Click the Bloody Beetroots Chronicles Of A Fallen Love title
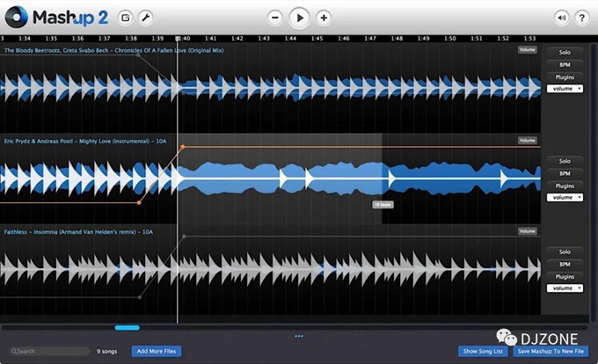Viewport: 598px width, 364px height. [x=113, y=50]
